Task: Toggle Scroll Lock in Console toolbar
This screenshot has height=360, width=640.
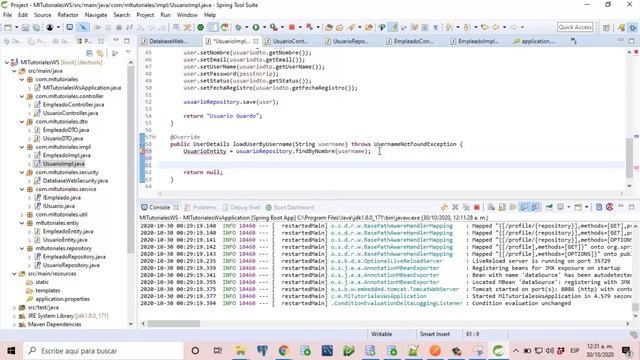Action: pos(502,207)
